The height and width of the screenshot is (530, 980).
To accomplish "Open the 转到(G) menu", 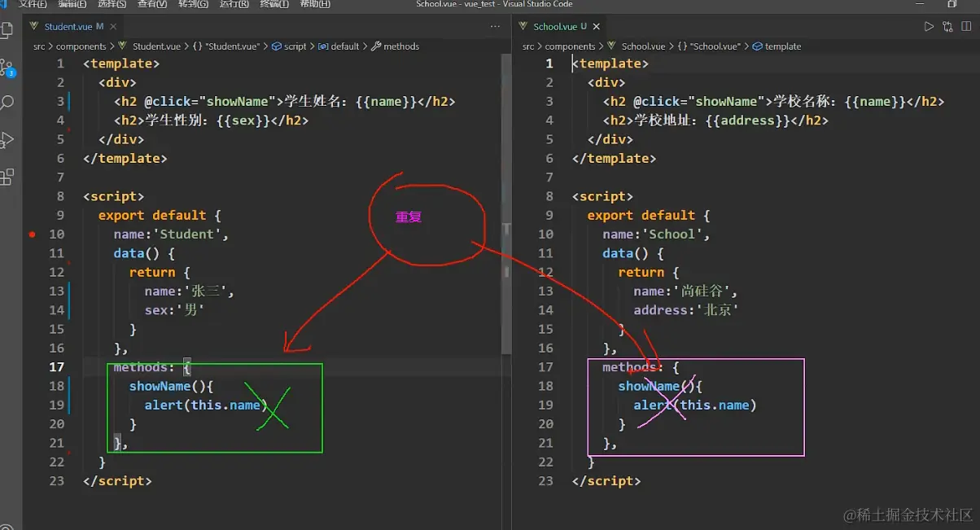I will pos(193,4).
